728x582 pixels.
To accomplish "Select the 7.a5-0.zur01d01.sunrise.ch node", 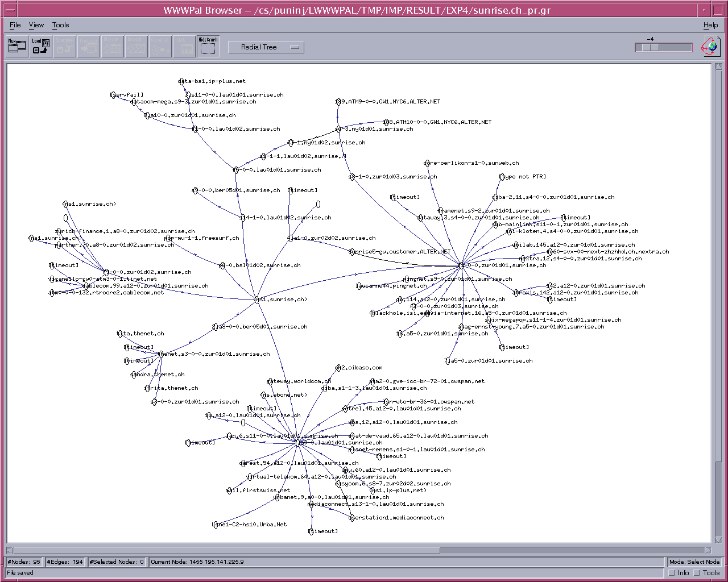I will click(448, 361).
